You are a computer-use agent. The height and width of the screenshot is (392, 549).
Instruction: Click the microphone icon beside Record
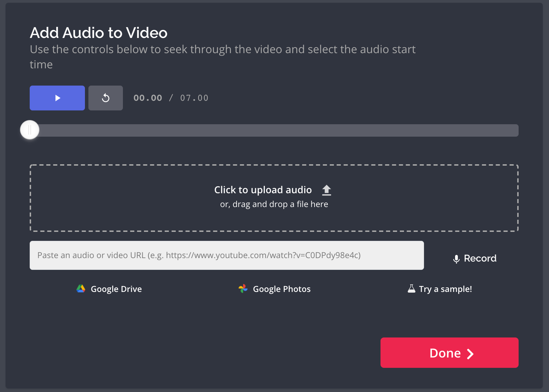pyautogui.click(x=456, y=259)
